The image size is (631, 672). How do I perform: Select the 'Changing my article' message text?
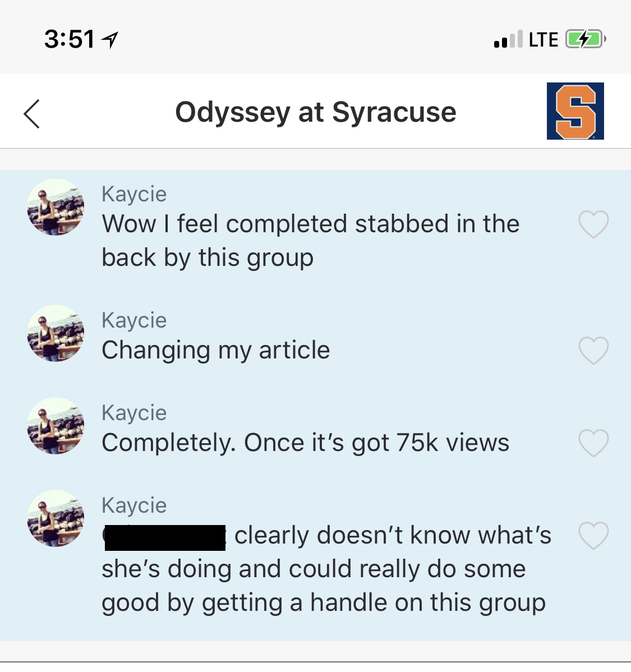[215, 350]
